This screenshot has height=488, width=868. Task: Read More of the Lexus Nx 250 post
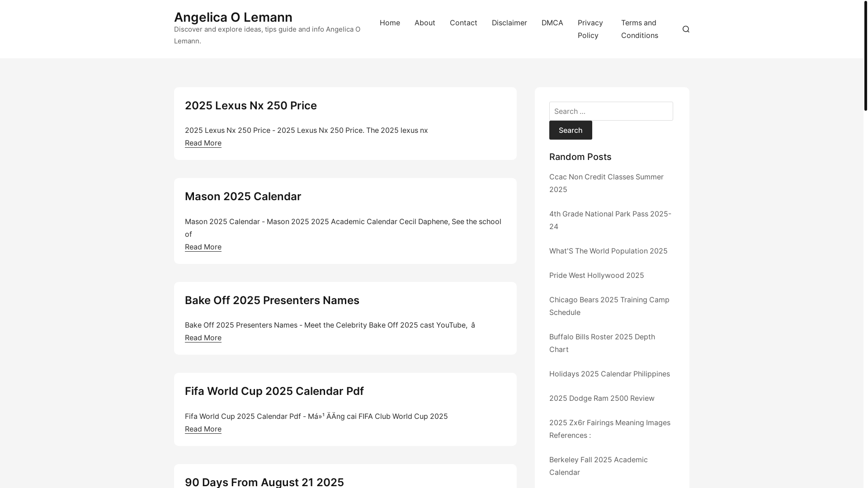click(203, 143)
